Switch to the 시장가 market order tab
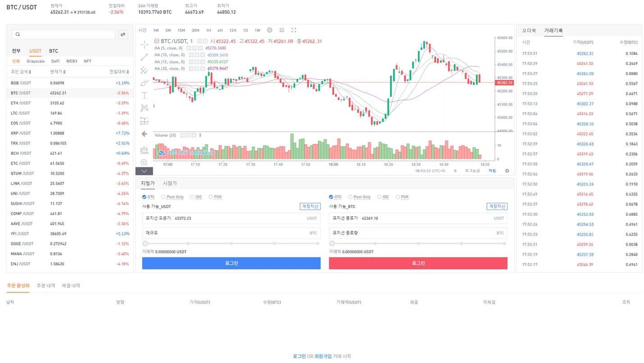 coord(170,184)
